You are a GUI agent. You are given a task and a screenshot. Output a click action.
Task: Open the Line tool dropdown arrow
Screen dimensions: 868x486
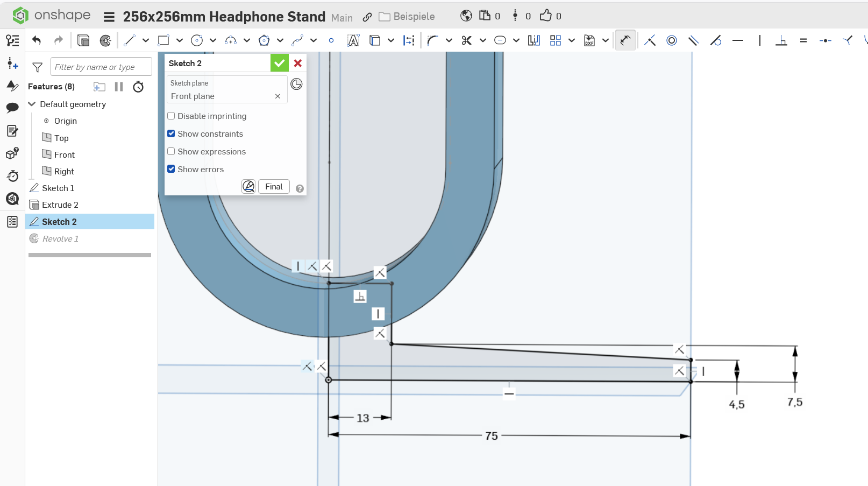(146, 40)
